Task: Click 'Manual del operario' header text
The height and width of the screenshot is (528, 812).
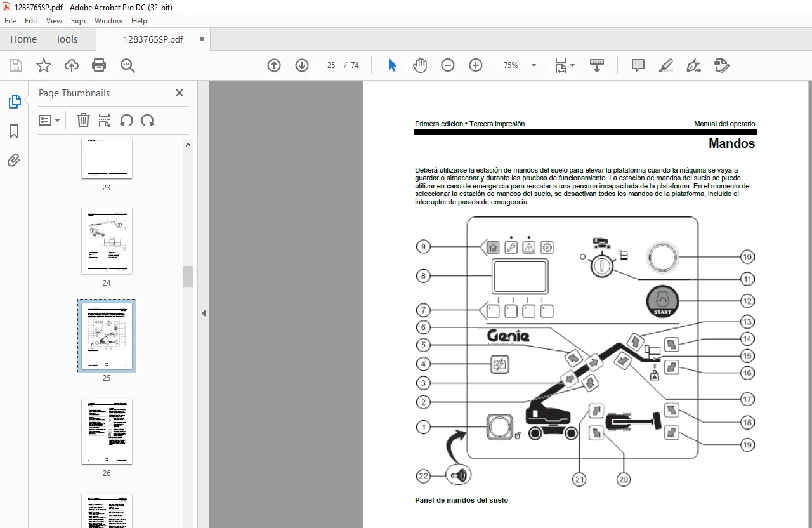Action: tap(724, 124)
